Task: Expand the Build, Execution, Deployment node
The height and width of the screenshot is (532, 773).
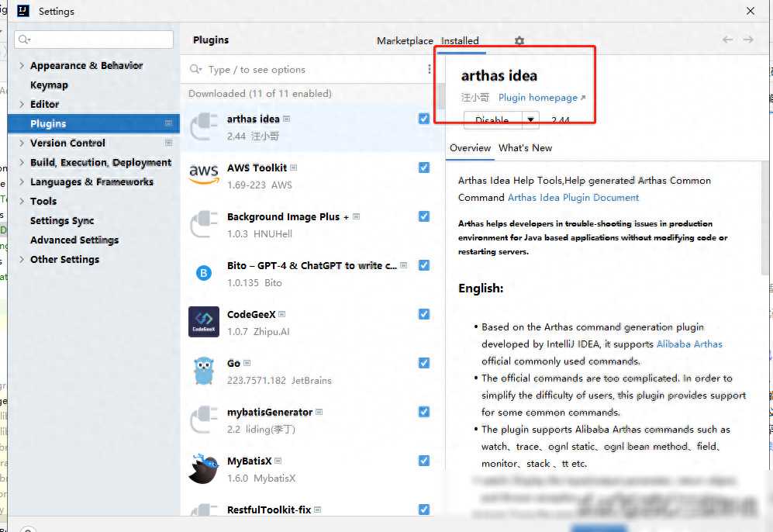Action: point(22,163)
